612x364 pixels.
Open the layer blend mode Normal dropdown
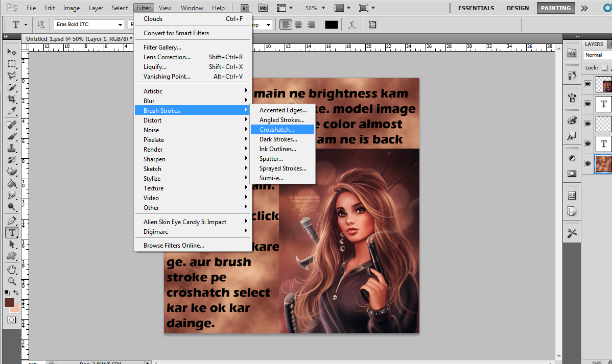598,55
